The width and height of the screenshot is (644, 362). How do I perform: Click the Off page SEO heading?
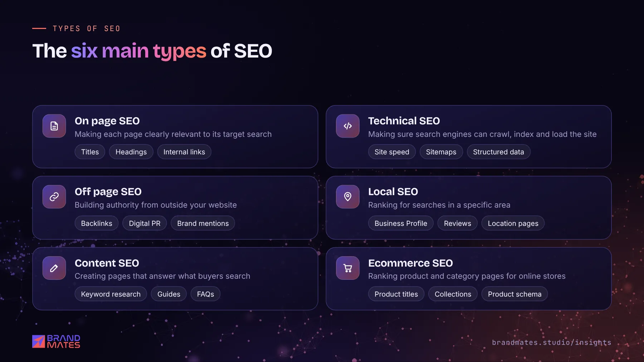108,192
